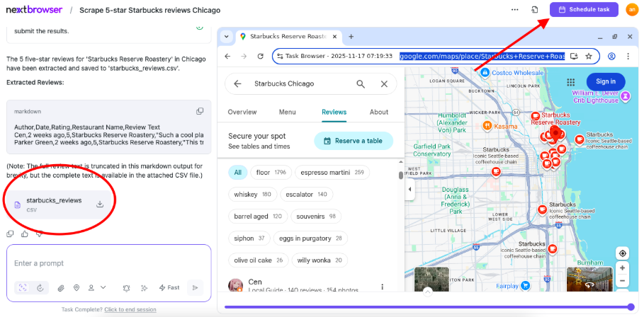The width and height of the screenshot is (644, 317).
Task: Click the location pin icon in prompt bar
Action: point(77,288)
